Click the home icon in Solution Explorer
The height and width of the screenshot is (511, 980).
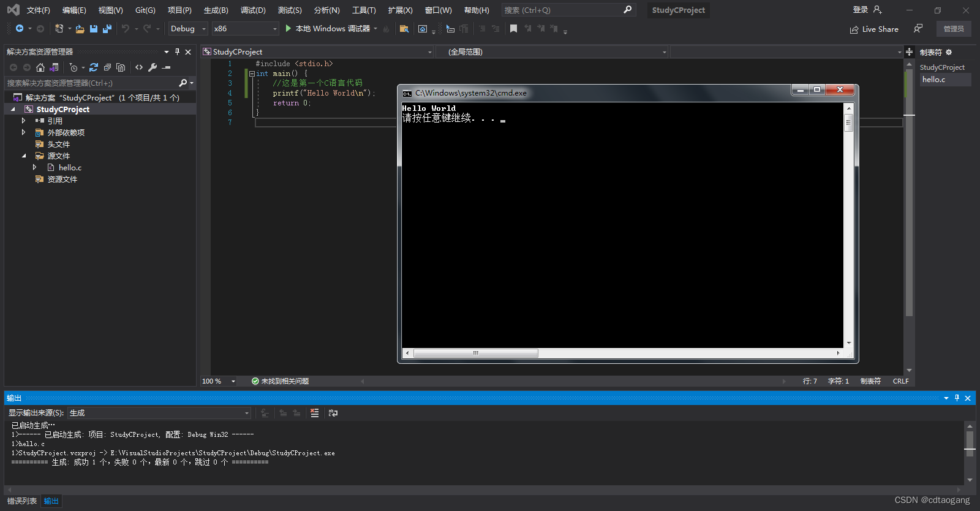pyautogui.click(x=40, y=67)
